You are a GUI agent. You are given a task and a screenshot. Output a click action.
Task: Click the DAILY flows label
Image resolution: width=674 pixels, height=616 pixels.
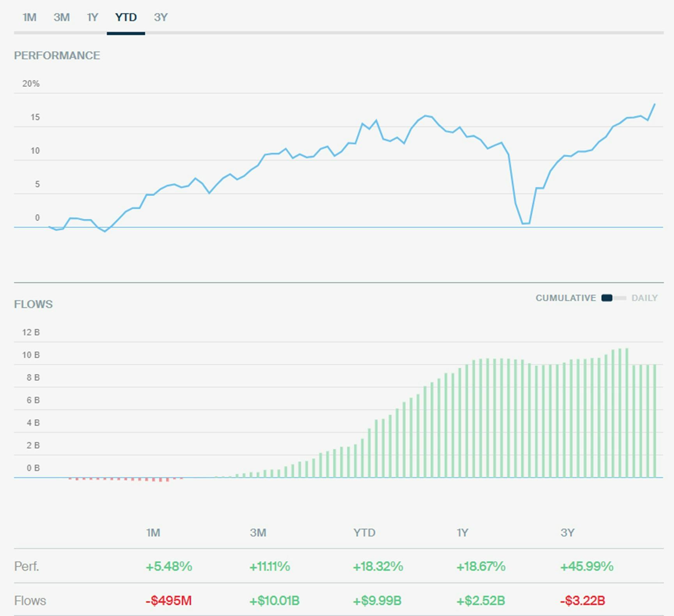[x=644, y=298]
